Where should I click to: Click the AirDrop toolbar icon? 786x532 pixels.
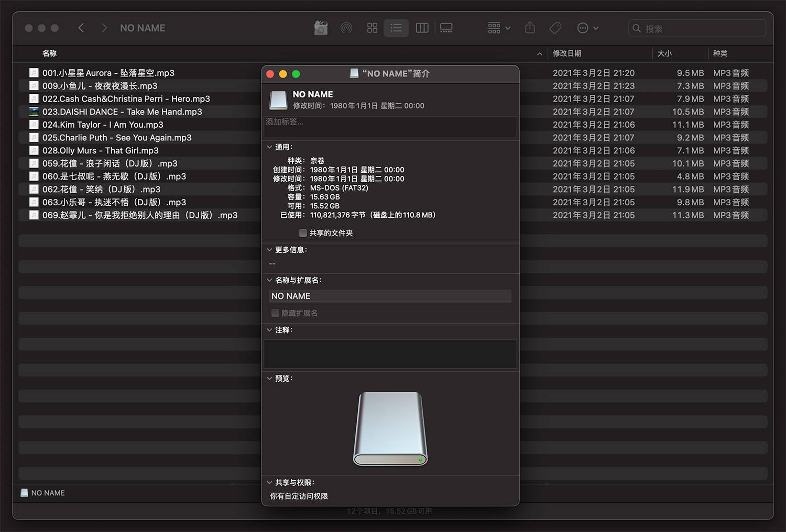(346, 28)
